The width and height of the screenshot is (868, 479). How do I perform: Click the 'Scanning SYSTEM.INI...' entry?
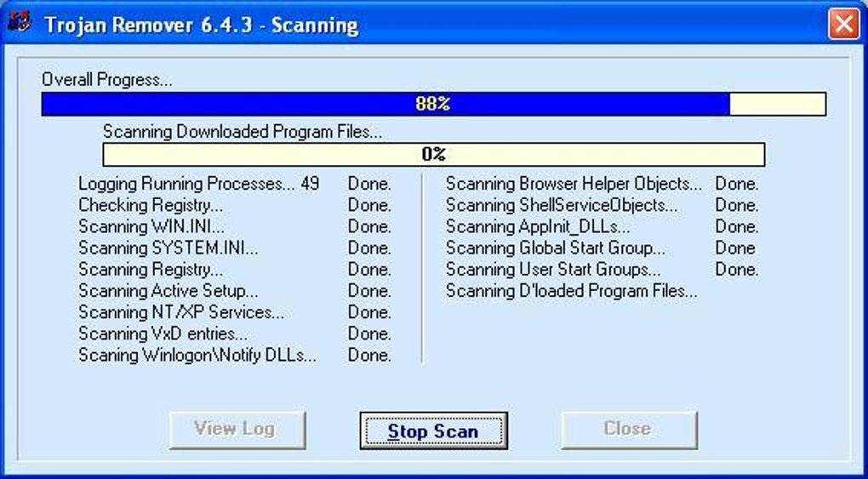(x=168, y=248)
